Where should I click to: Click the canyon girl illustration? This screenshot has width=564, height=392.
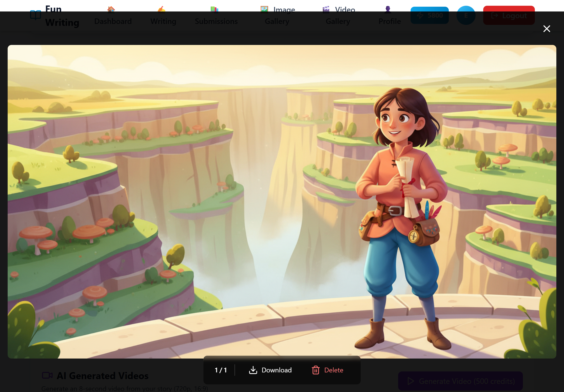click(282, 201)
